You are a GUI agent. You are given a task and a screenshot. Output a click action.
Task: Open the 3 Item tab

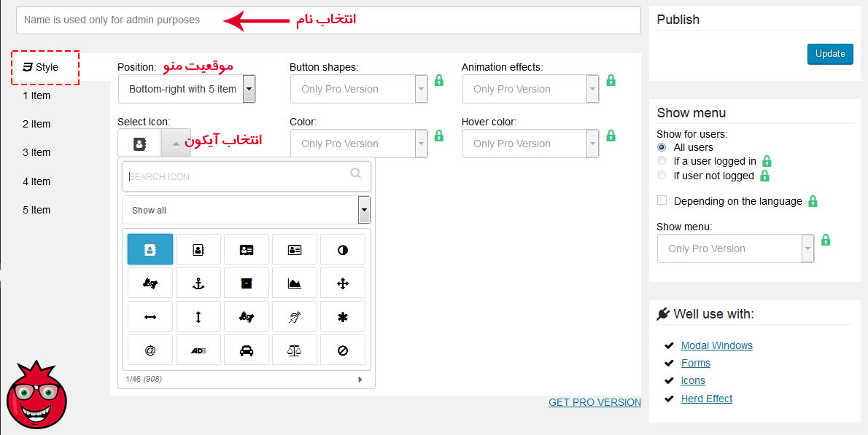(x=35, y=152)
